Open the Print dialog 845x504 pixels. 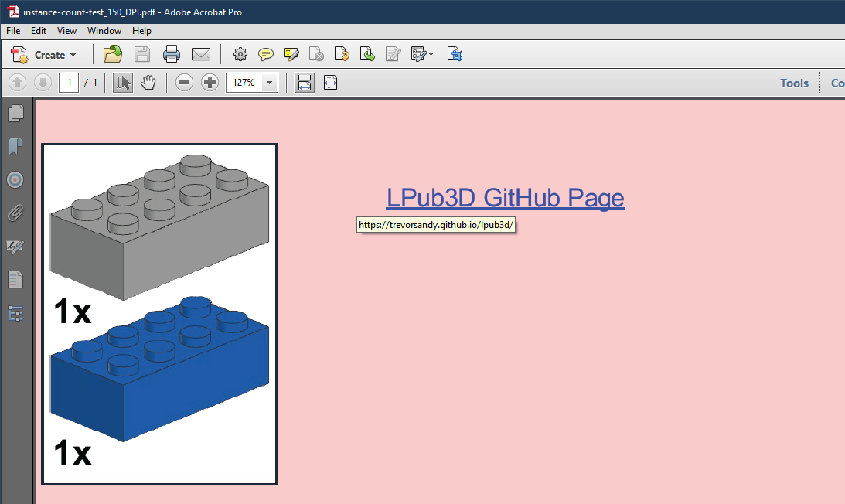[171, 54]
